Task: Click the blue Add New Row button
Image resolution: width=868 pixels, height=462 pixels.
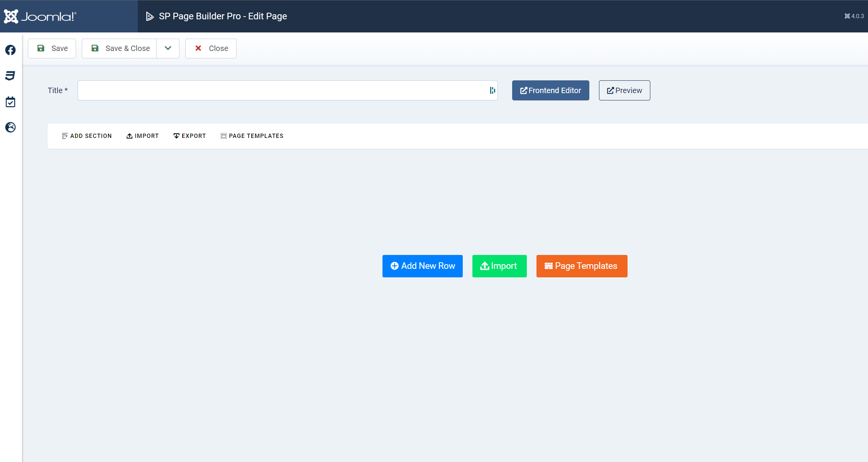Action: 422,266
